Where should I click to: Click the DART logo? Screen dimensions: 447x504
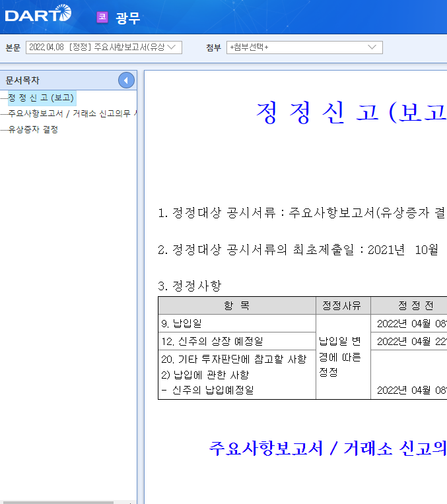click(x=38, y=13)
